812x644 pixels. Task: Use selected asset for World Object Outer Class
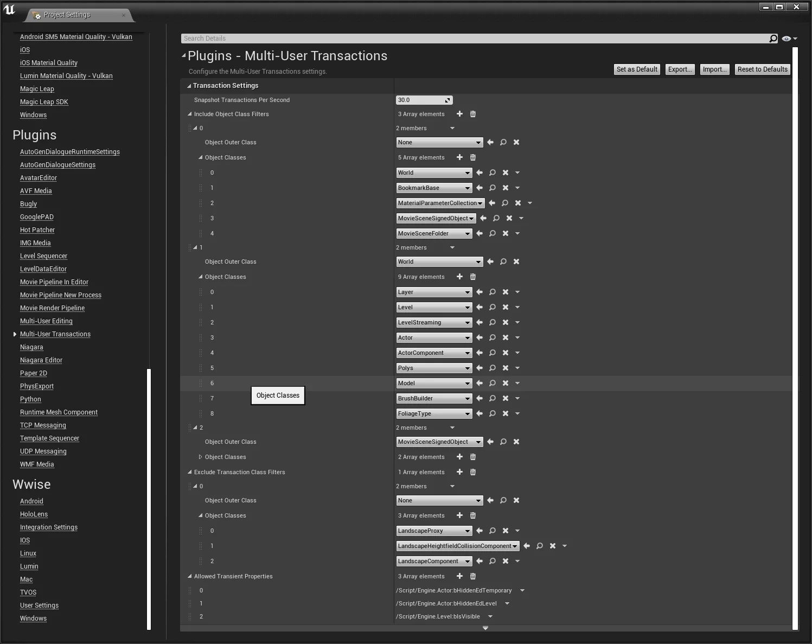490,262
